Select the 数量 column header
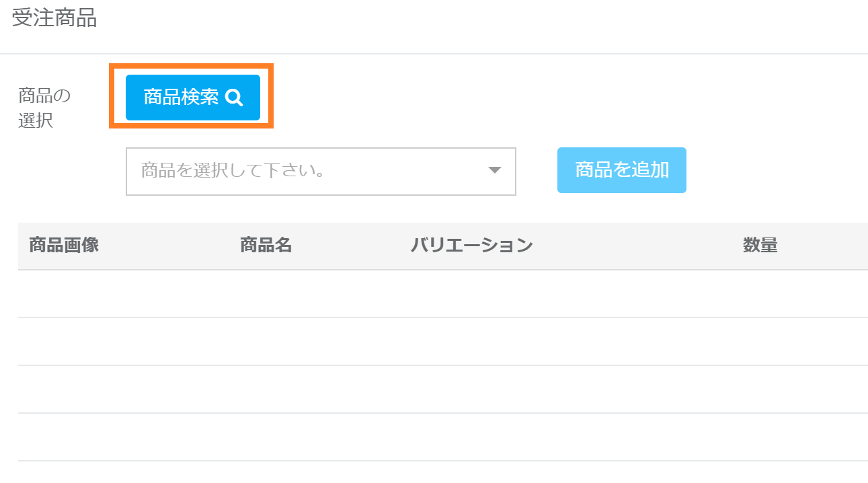The height and width of the screenshot is (483, 868). [x=760, y=246]
